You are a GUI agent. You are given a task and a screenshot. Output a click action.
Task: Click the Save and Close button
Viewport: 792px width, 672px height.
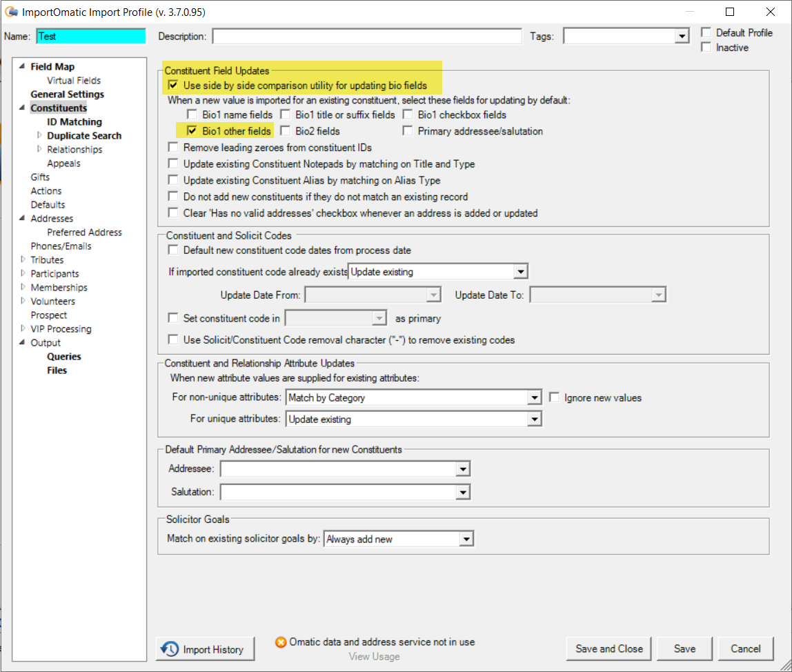click(608, 649)
